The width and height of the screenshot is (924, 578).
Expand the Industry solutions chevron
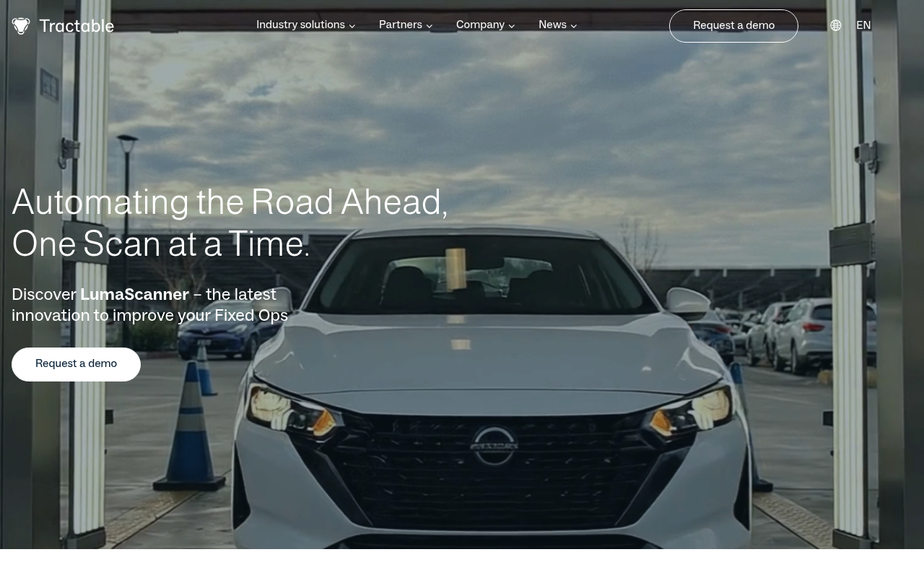click(x=352, y=26)
